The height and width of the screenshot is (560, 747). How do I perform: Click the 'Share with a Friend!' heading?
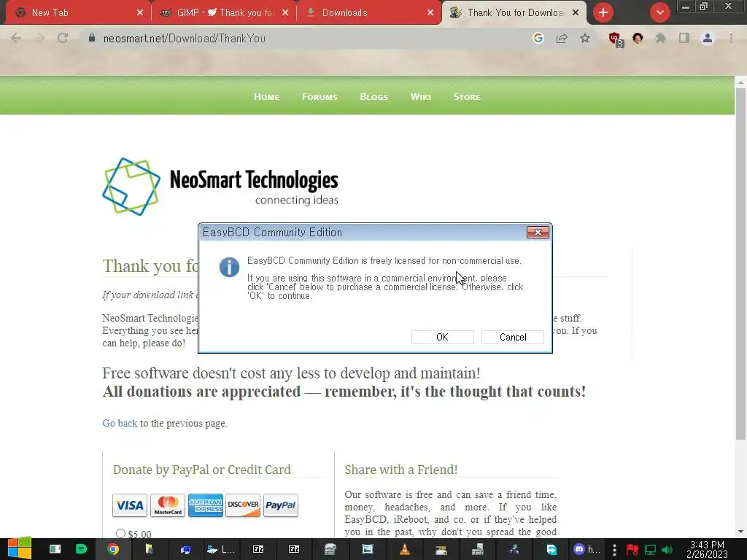pos(401,470)
